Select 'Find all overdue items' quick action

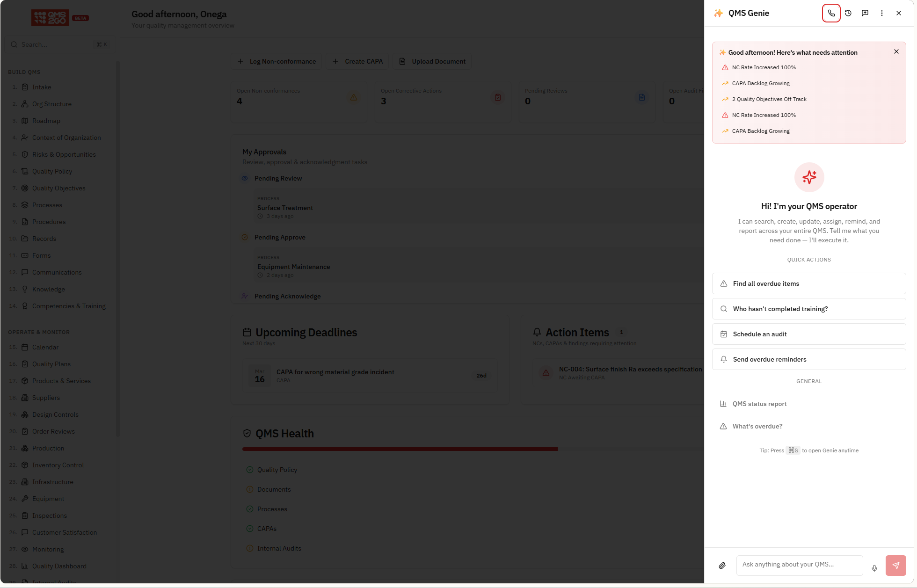coord(808,283)
